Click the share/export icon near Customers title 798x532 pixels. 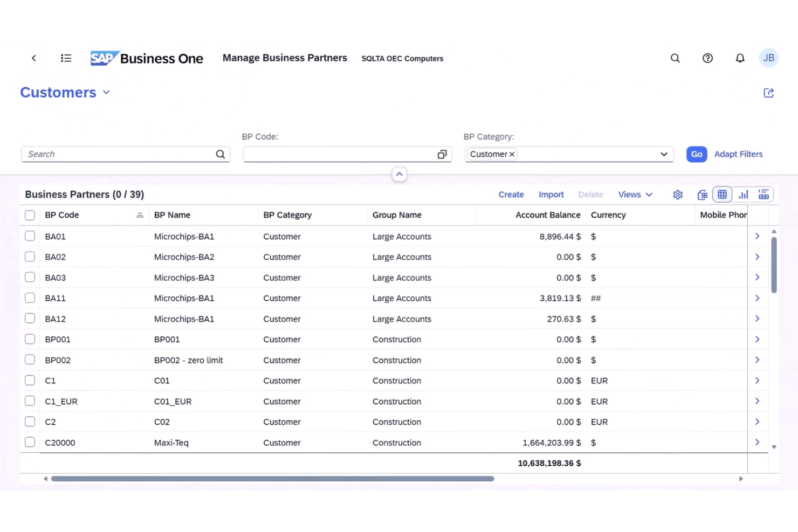pos(769,93)
